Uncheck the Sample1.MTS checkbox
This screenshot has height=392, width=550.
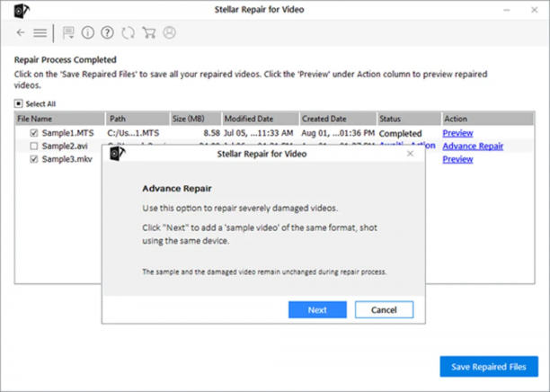(x=33, y=133)
